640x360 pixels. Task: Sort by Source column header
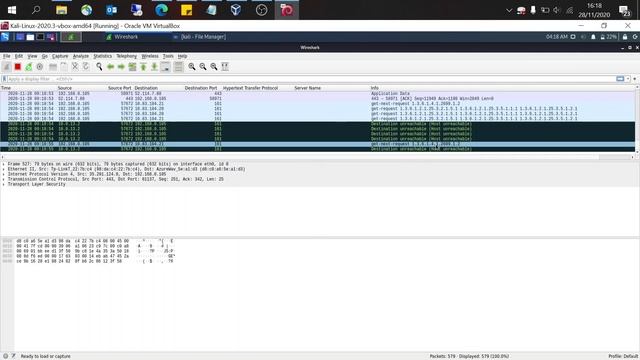pyautogui.click(x=64, y=88)
